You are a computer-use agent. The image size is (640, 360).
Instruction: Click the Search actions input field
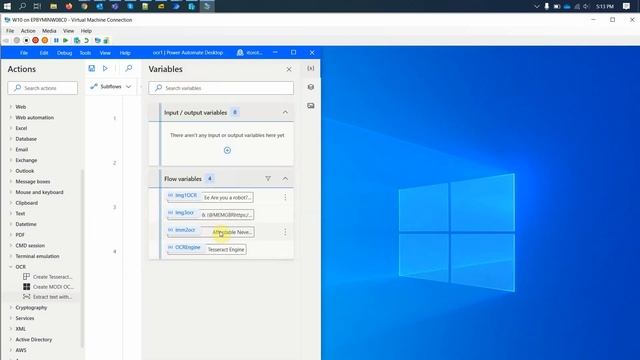42,88
